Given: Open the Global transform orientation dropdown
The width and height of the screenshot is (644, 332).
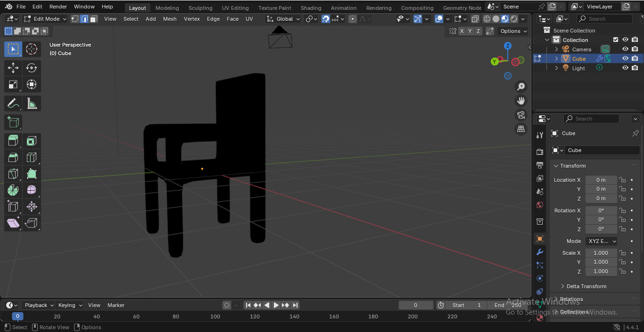Looking at the screenshot, I should [x=283, y=19].
